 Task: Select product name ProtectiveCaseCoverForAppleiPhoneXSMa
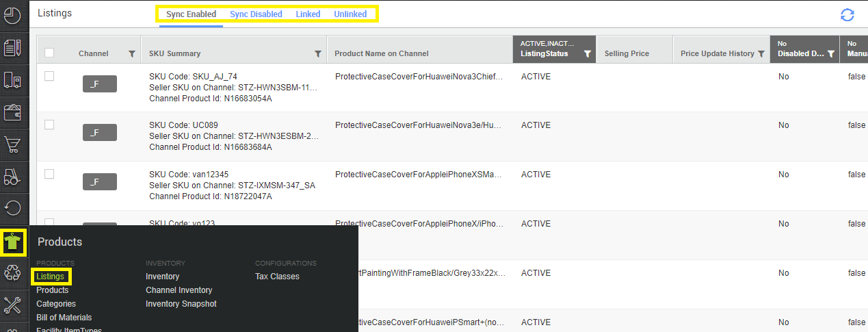pyautogui.click(x=419, y=175)
